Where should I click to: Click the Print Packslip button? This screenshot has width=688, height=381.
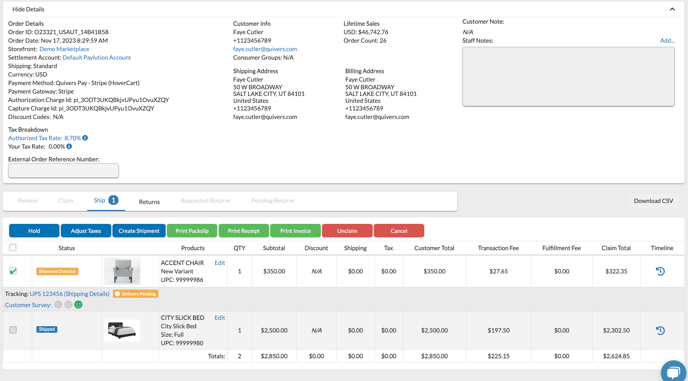(x=192, y=230)
